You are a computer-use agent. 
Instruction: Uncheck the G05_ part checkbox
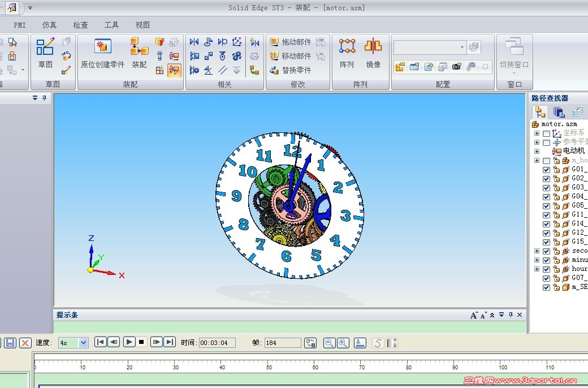coord(546,206)
